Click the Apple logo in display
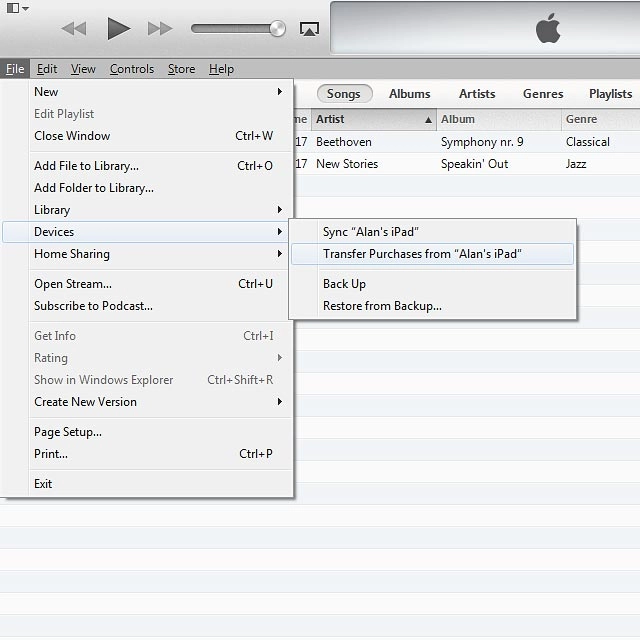This screenshot has width=640, height=640. click(548, 29)
